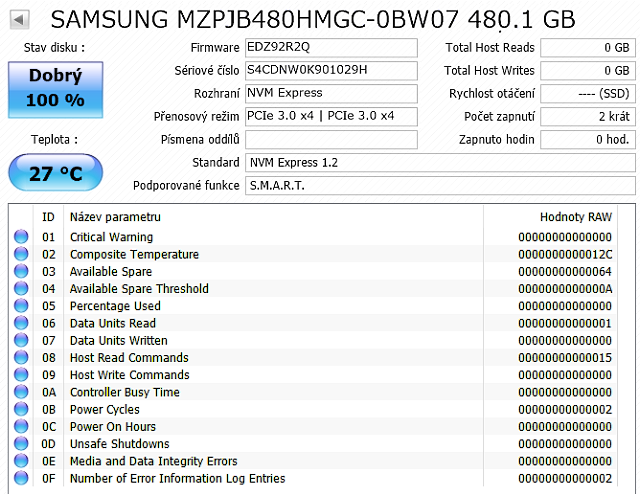Sort by the ID column header

pyautogui.click(x=49, y=217)
